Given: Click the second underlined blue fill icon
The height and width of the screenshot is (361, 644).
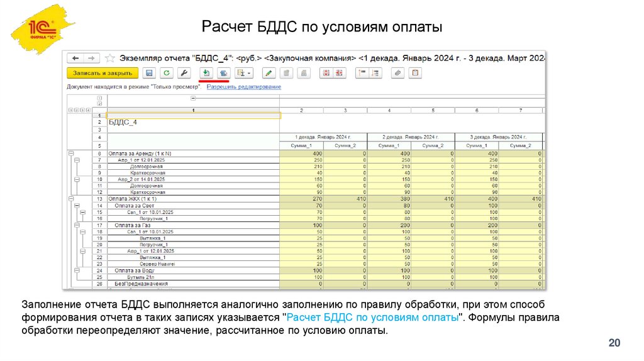Looking at the screenshot, I should point(223,73).
